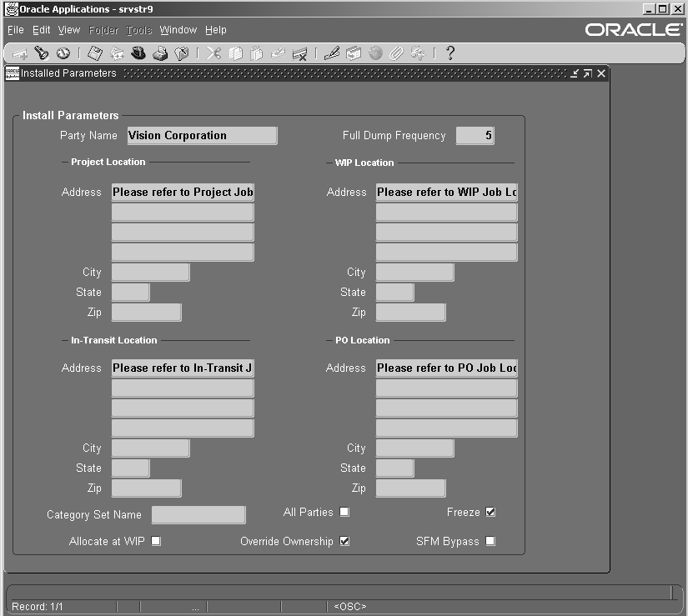Click the PO Location State field
The image size is (688, 616).
coord(395,468)
